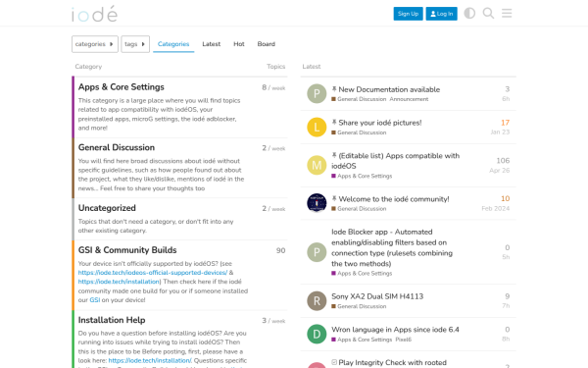
Task: Follow the iodeos-official-supported-devices link
Action: tap(153, 273)
